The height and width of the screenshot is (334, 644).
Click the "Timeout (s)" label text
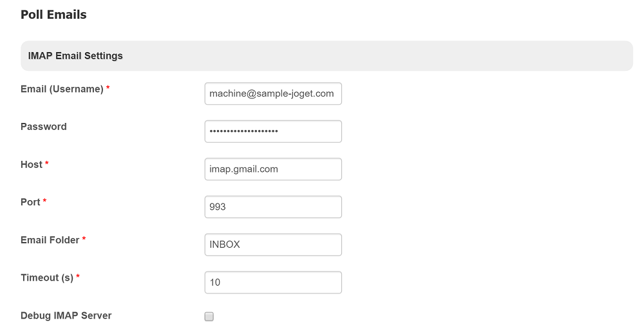[47, 278]
